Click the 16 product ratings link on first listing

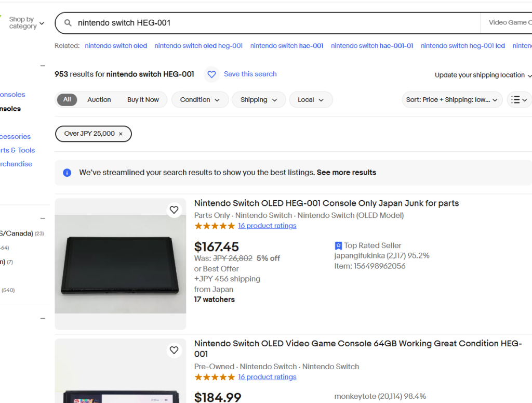point(267,226)
